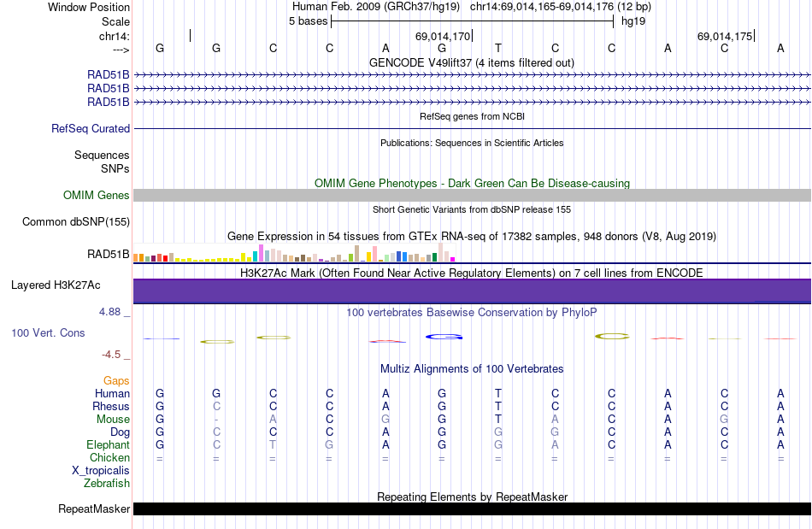
Task: Click the T base in the Elephant row
Action: [x=273, y=444]
